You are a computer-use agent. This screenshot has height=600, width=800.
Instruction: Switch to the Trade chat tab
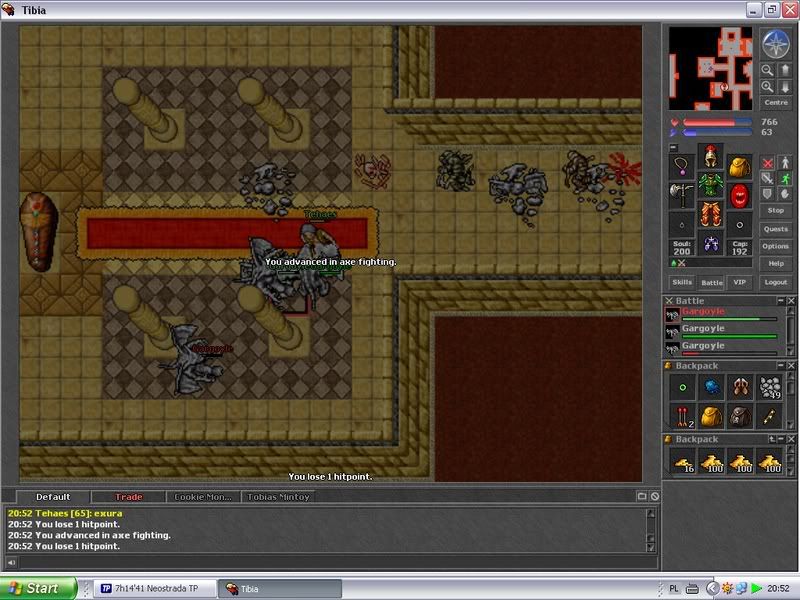pos(129,497)
